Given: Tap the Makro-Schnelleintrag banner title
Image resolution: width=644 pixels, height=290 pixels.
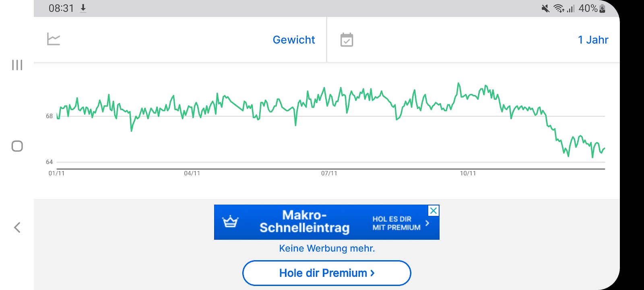Looking at the screenshot, I should (x=304, y=221).
